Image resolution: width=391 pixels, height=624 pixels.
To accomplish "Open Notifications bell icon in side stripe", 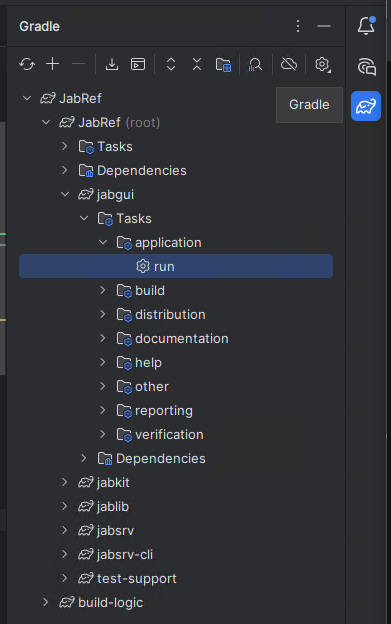I will (x=366, y=26).
